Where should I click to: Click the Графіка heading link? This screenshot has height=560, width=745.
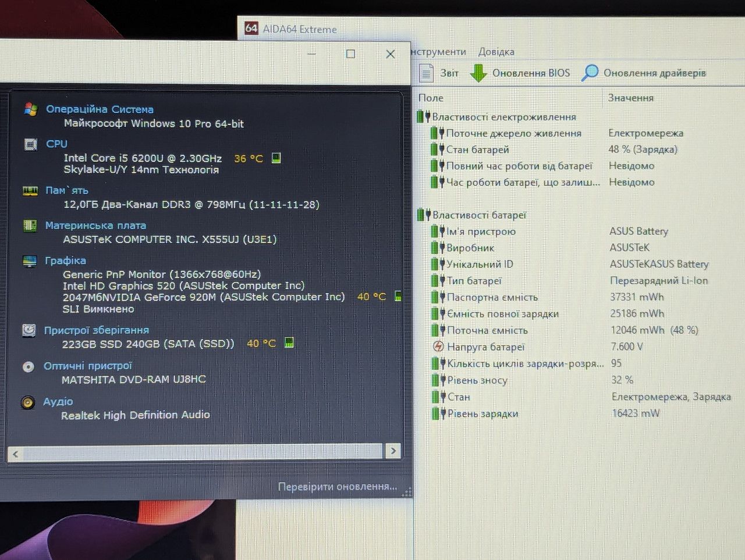click(65, 261)
